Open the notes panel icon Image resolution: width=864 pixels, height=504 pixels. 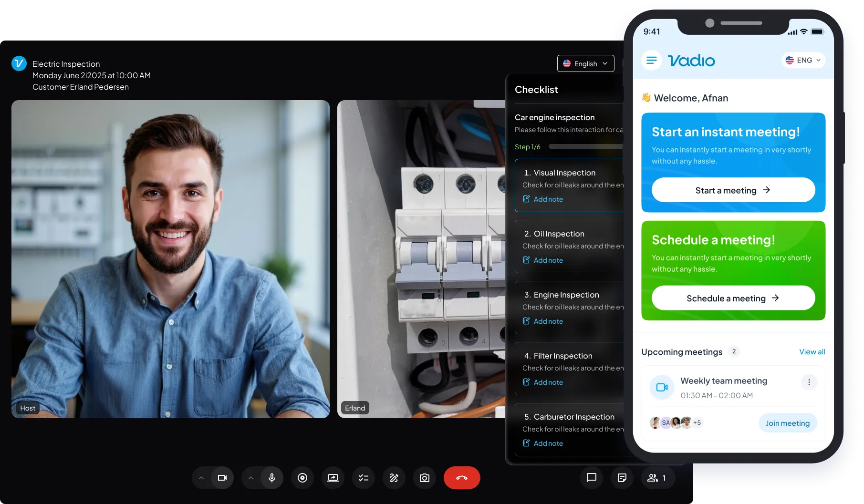pos(622,478)
